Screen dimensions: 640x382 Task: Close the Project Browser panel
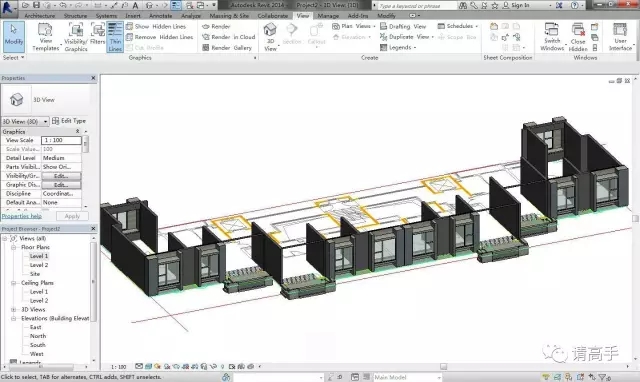[x=93, y=229]
